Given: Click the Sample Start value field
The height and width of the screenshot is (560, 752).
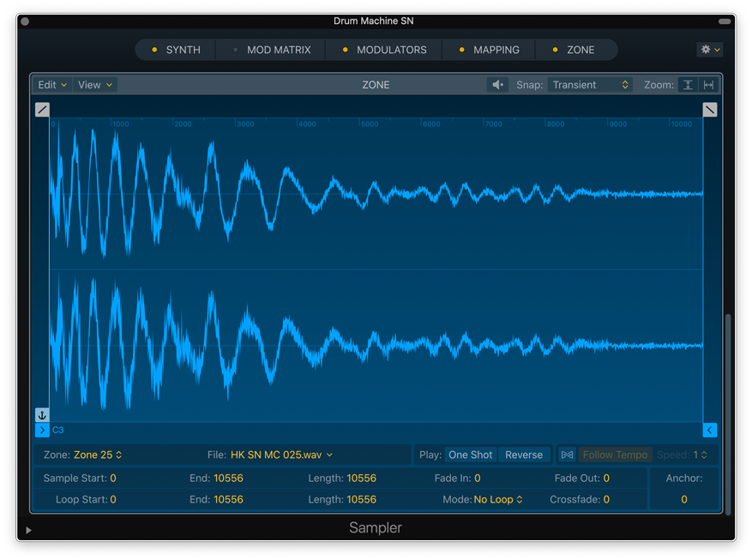Looking at the screenshot, I should [111, 479].
